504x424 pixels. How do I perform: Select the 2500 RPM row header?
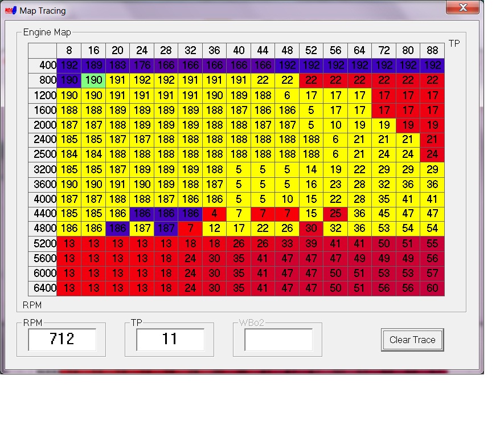(x=43, y=154)
